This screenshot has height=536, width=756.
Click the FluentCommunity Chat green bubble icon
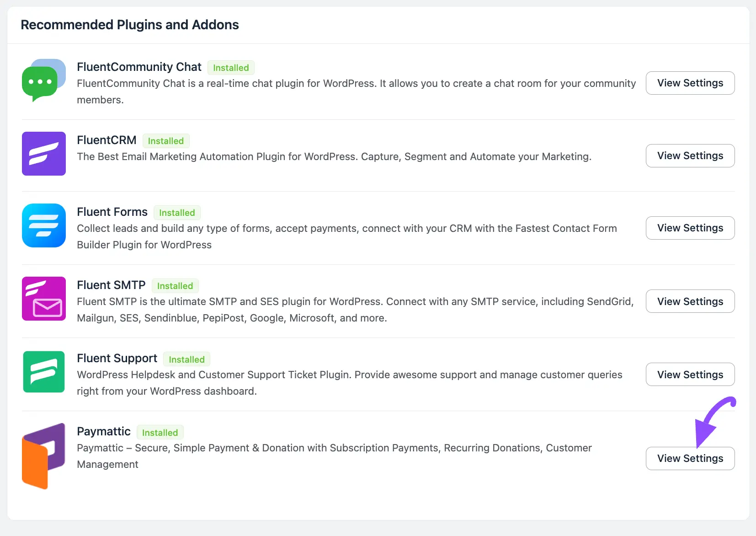point(44,80)
